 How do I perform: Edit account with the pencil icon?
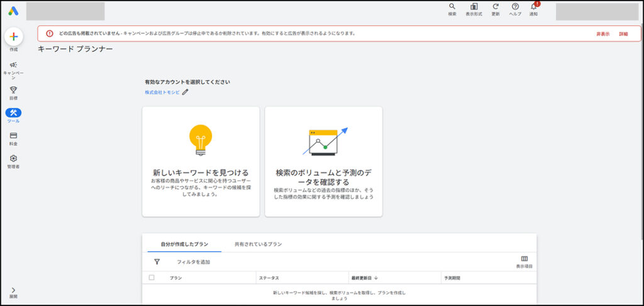point(186,93)
